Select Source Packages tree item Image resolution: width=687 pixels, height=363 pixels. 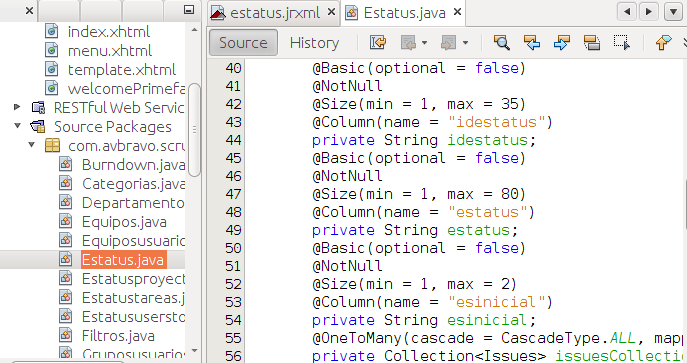(x=113, y=127)
